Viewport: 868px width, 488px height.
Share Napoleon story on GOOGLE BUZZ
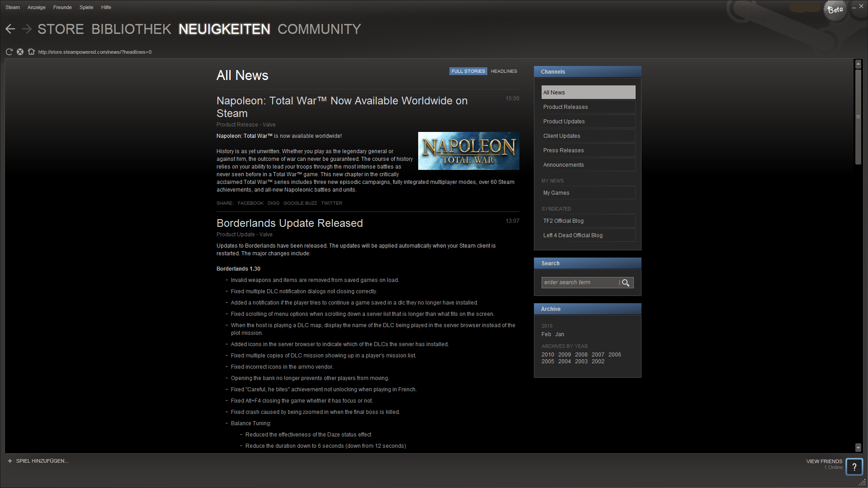(300, 203)
